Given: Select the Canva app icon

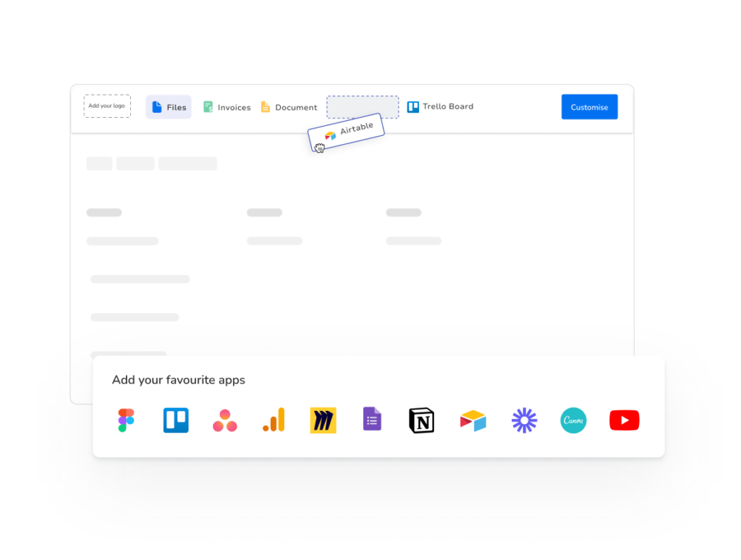Looking at the screenshot, I should [573, 420].
